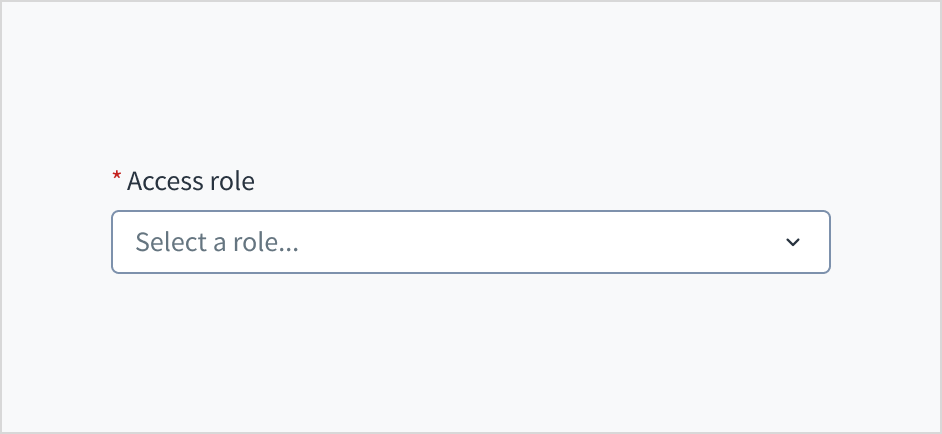Viewport: 942px width, 434px height.
Task: Click the required-field marker icon
Action: pos(116,178)
